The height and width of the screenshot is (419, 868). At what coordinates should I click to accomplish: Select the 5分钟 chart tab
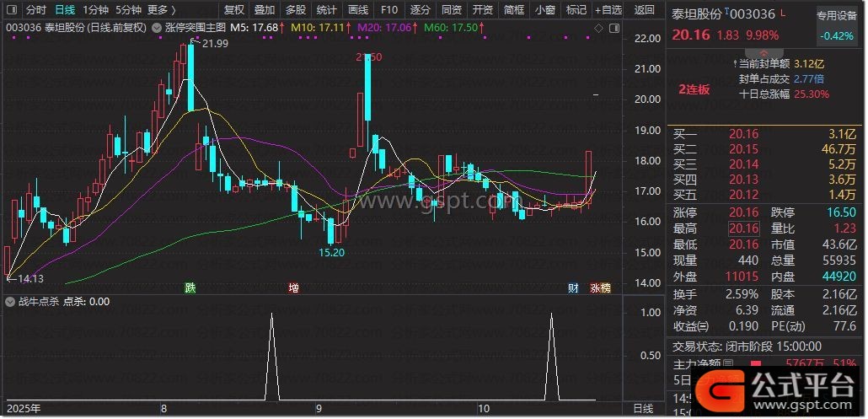pos(128,10)
